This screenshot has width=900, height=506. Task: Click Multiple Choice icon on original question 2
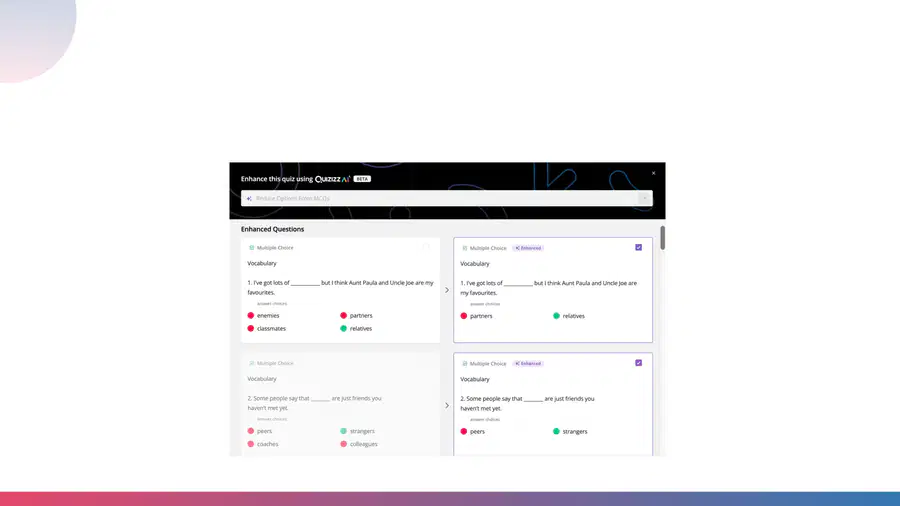(251, 363)
